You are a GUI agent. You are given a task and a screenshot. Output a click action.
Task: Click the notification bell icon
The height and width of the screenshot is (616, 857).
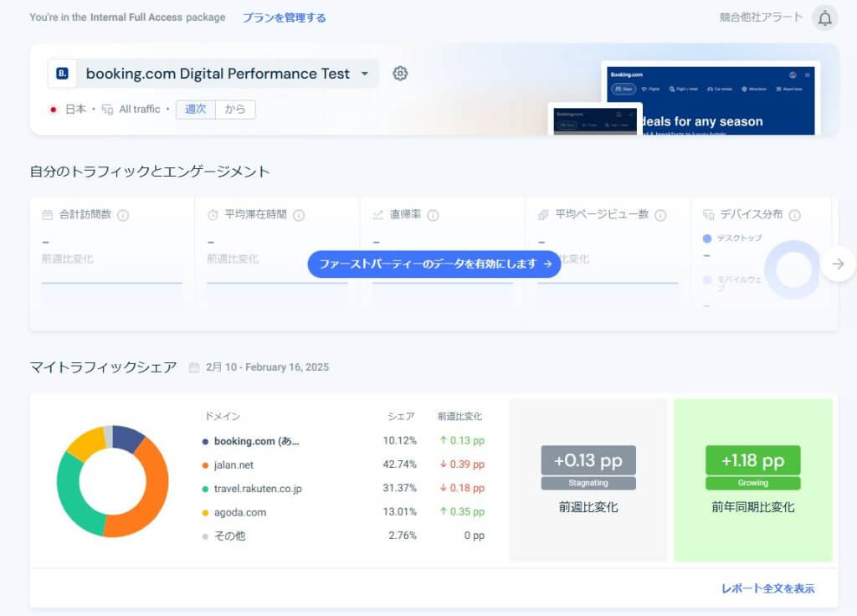824,18
